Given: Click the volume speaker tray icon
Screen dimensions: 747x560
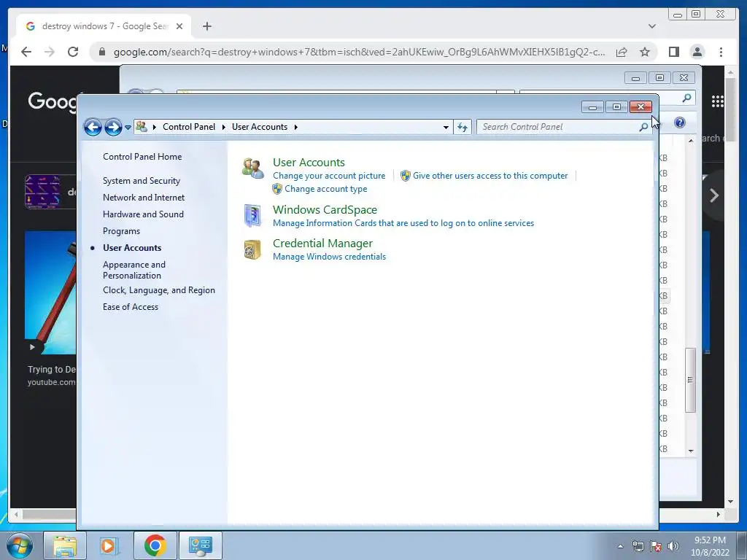Looking at the screenshot, I should [673, 547].
